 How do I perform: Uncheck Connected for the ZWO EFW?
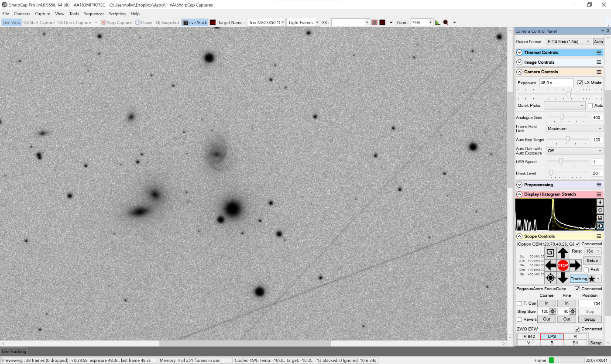pyautogui.click(x=577, y=329)
